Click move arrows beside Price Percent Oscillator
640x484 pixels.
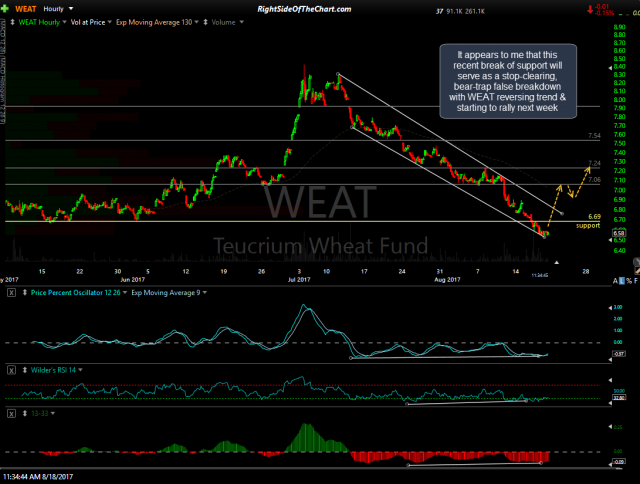tap(24, 293)
